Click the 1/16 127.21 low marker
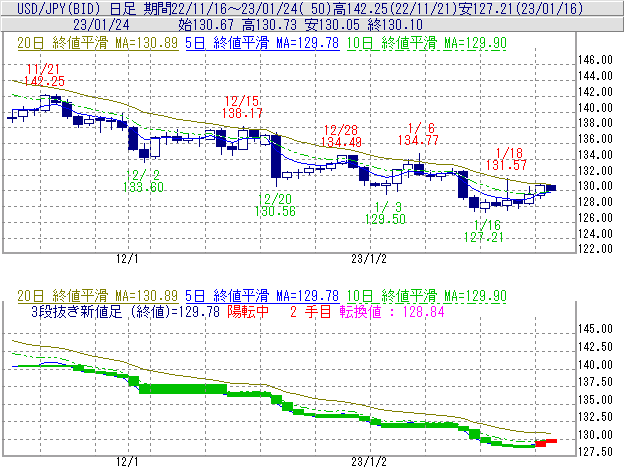 point(484,231)
